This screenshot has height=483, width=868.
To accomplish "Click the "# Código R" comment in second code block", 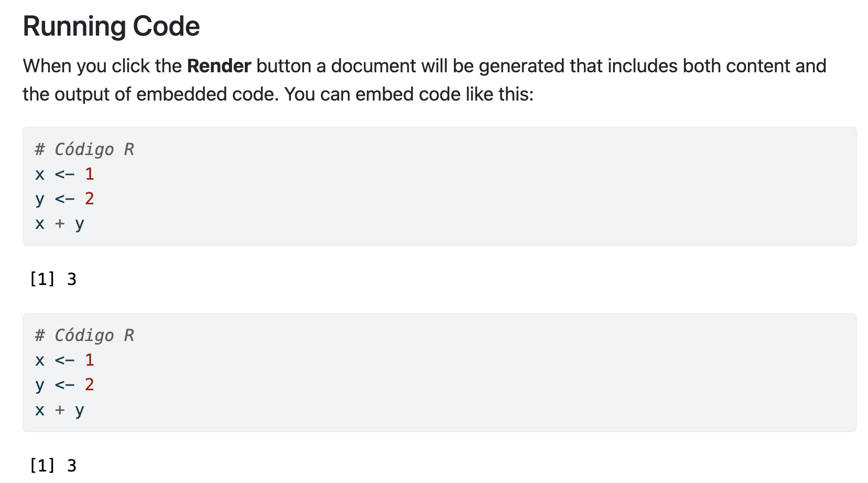I will [x=84, y=335].
